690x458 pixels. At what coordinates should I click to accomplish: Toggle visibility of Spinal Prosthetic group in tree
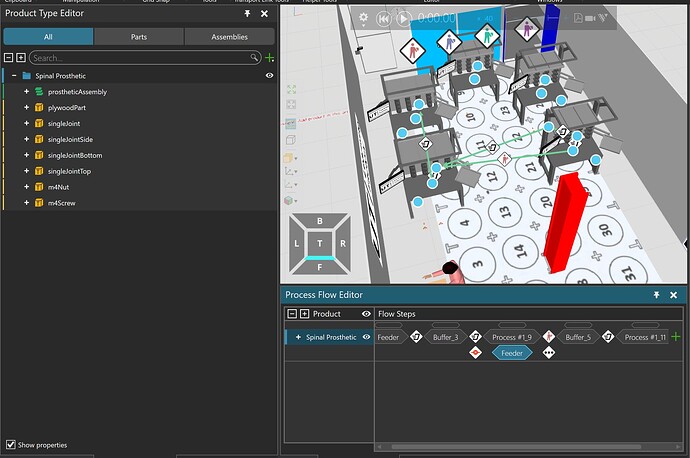pyautogui.click(x=269, y=76)
